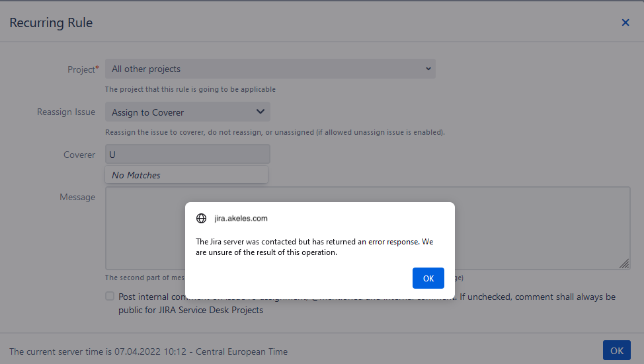The width and height of the screenshot is (644, 364).
Task: Click the Jira server error message text
Action: pos(315,246)
